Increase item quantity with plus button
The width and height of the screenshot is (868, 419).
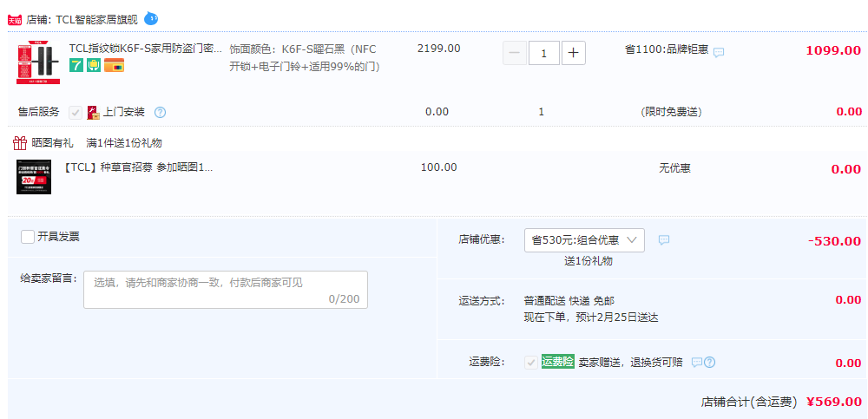[x=574, y=53]
